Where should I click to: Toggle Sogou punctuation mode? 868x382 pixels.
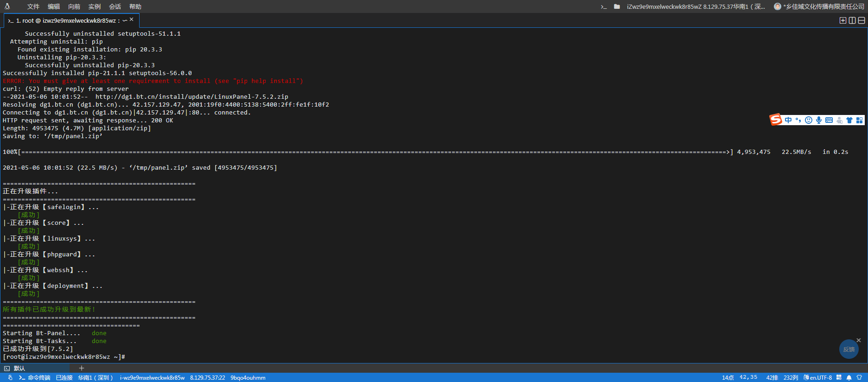point(798,120)
